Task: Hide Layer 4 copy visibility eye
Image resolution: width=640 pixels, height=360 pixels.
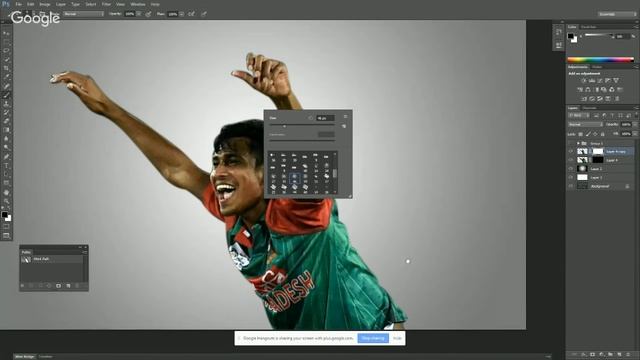Action: click(571, 151)
